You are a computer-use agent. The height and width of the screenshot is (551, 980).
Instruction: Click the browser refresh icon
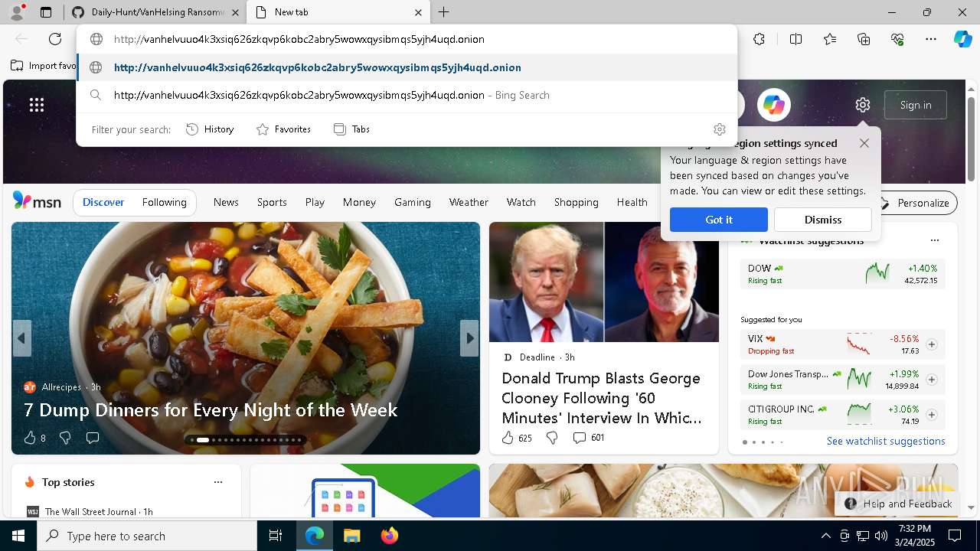[x=55, y=39]
